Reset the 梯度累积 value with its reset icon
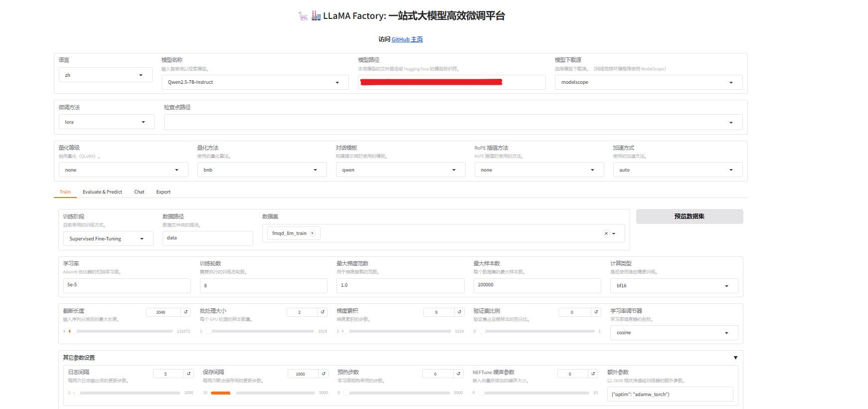 [x=460, y=312]
